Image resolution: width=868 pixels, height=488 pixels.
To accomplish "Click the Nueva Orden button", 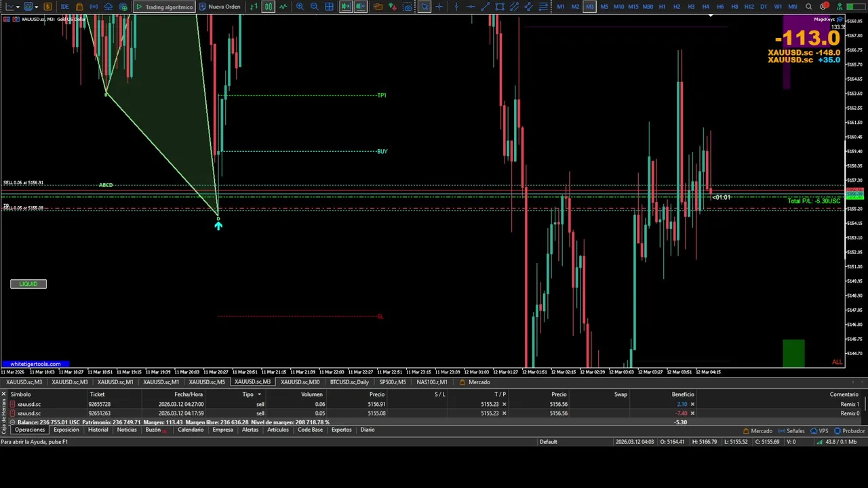I will pos(220,7).
